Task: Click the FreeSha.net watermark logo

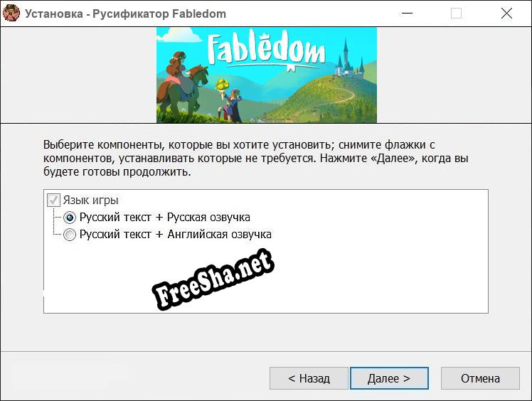Action: [x=213, y=280]
